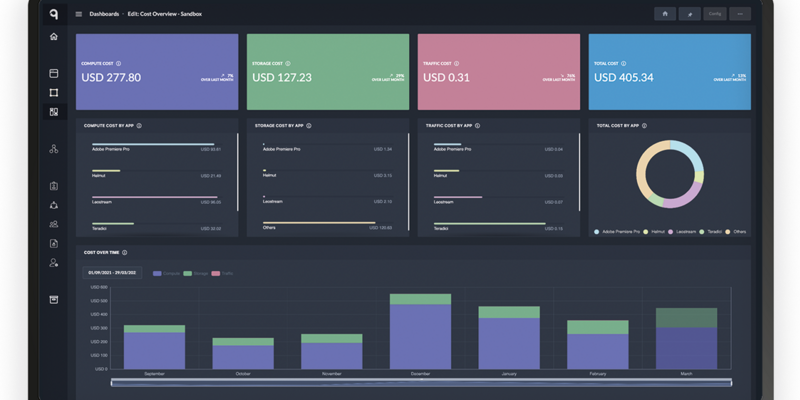Viewport: 800px width, 400px height.
Task: Click Teradici row in Traffic Cost By App
Action: 498,226
